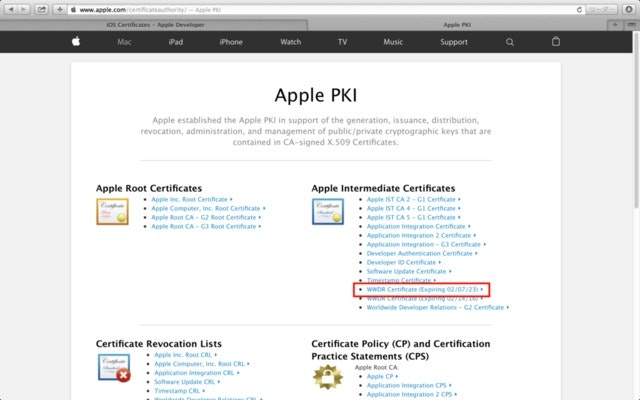Click the Apple PKI page heading
Screen dimensions: 640x400
pyautogui.click(x=316, y=95)
